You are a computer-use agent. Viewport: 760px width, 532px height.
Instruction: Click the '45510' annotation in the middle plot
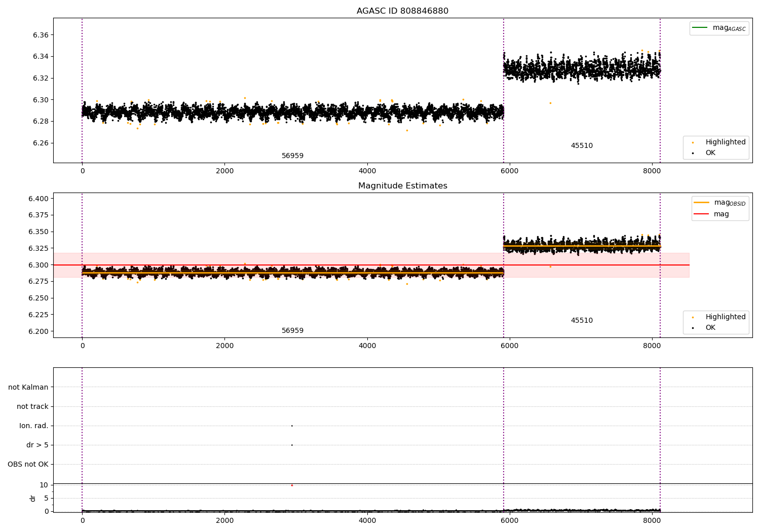point(582,321)
